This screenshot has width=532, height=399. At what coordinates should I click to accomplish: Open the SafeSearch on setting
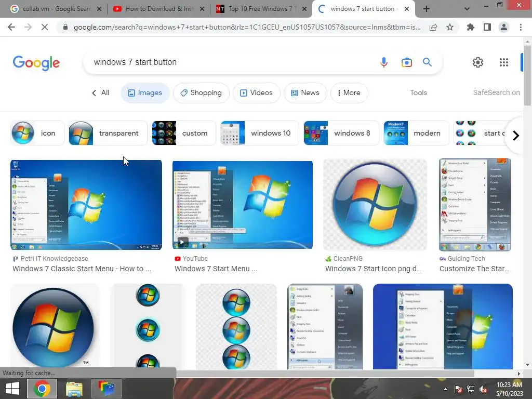[496, 92]
